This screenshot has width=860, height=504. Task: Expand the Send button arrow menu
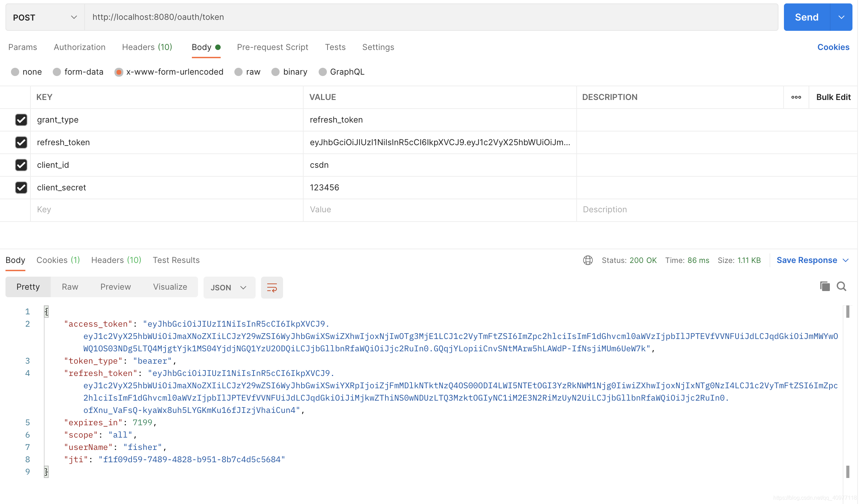pos(841,17)
